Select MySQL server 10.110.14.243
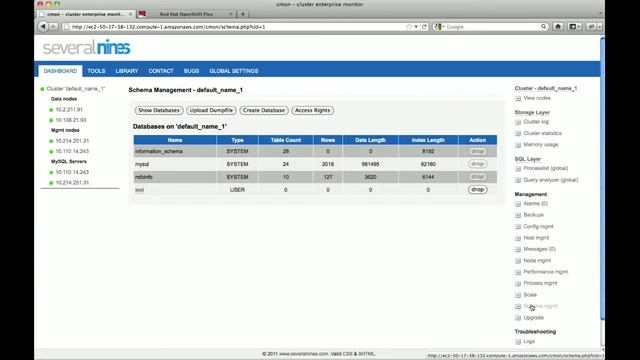 coord(72,172)
